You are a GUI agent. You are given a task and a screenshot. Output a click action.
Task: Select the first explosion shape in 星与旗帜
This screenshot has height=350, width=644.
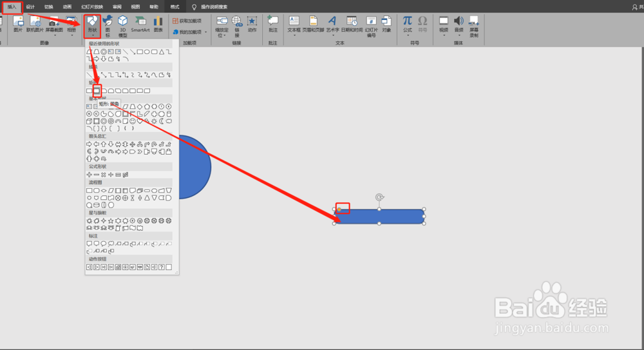coord(89,221)
